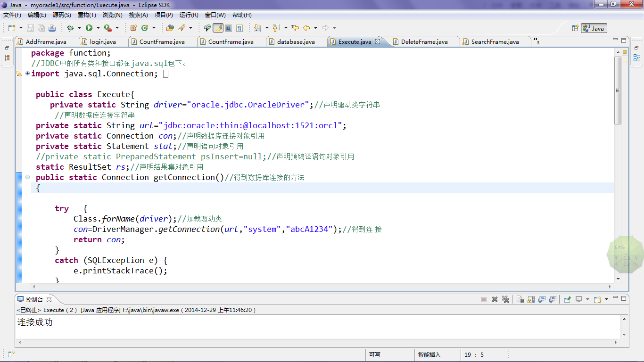The image size is (644, 362).
Task: Toggle Mark Occurrences highlighter icon
Action: tap(218, 28)
